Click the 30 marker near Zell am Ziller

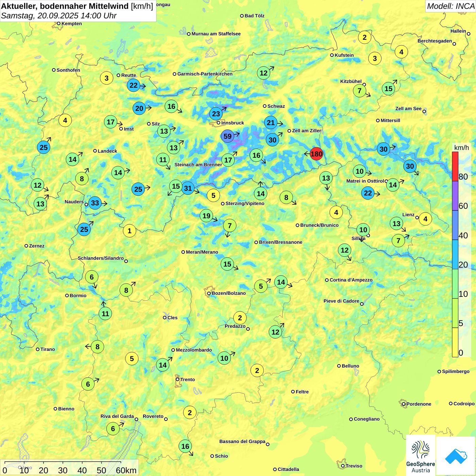point(273,140)
